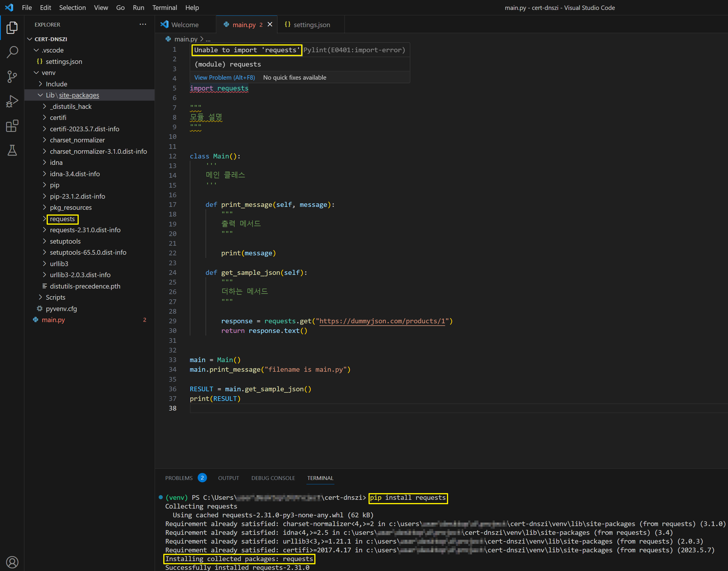The width and height of the screenshot is (728, 571).
Task: Open the Explorer view in activity bar
Action: point(12,27)
